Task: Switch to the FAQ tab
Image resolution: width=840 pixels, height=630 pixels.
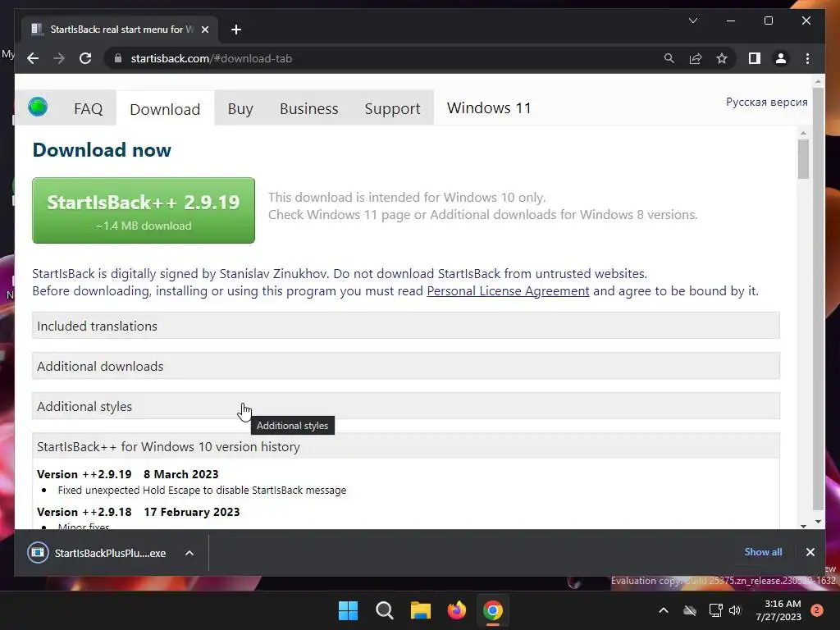Action: (88, 109)
